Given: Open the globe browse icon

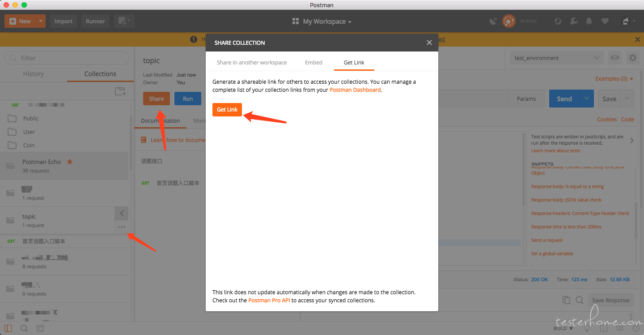Looking at the screenshot, I should point(558,21).
